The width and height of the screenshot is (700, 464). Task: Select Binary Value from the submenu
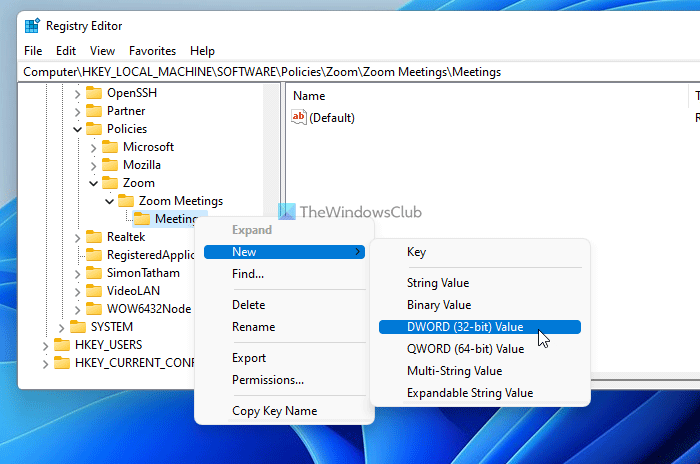[480, 305]
